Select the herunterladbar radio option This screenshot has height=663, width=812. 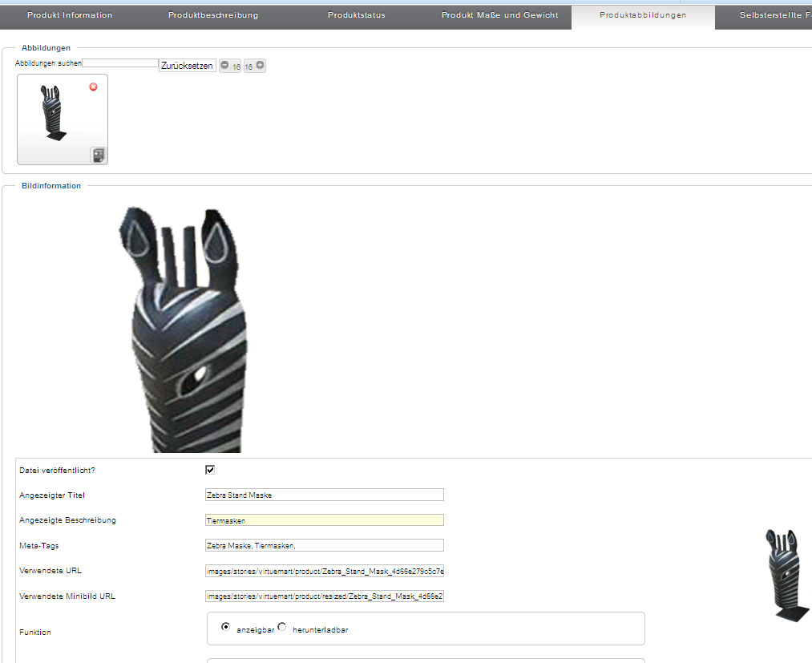282,627
